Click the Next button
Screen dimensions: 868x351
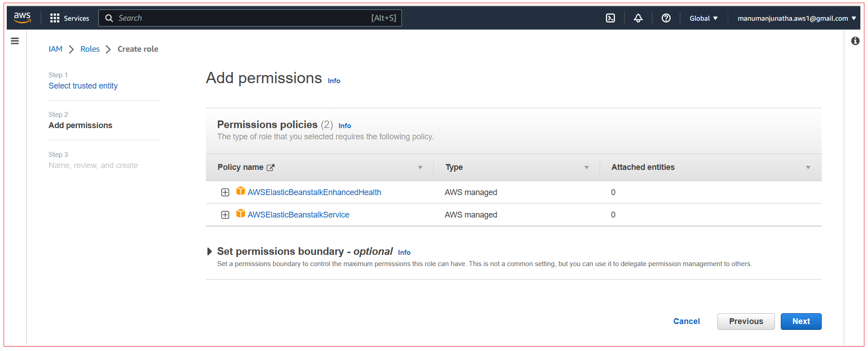tap(801, 321)
